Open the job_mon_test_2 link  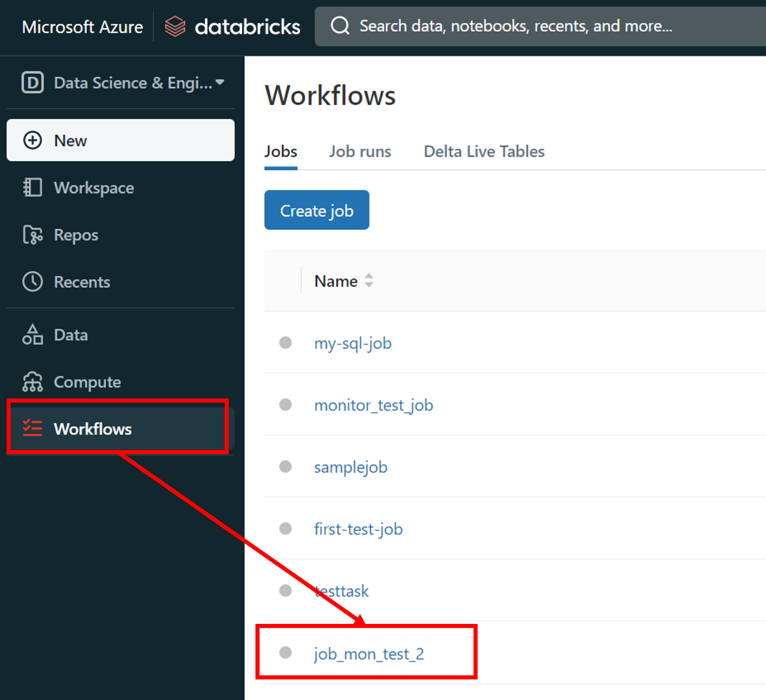pos(369,654)
